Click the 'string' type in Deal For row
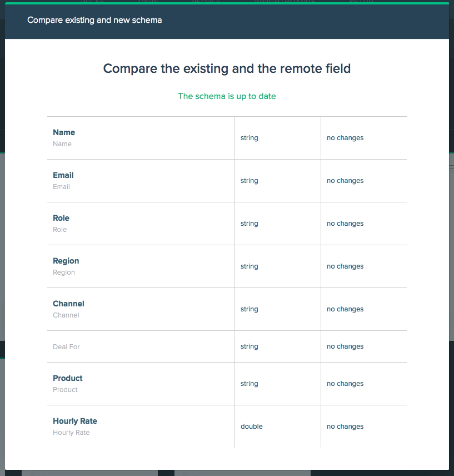The height and width of the screenshot is (476, 454). pos(250,346)
